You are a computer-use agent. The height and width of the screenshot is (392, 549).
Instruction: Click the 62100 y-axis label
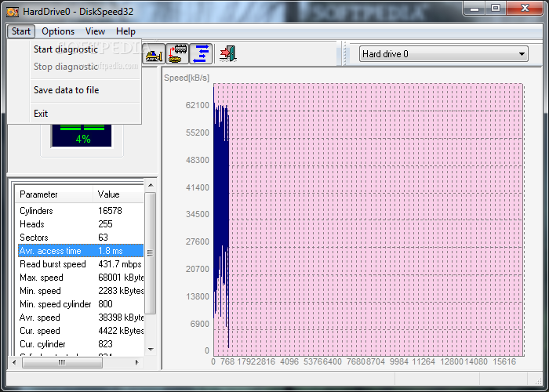coord(198,105)
